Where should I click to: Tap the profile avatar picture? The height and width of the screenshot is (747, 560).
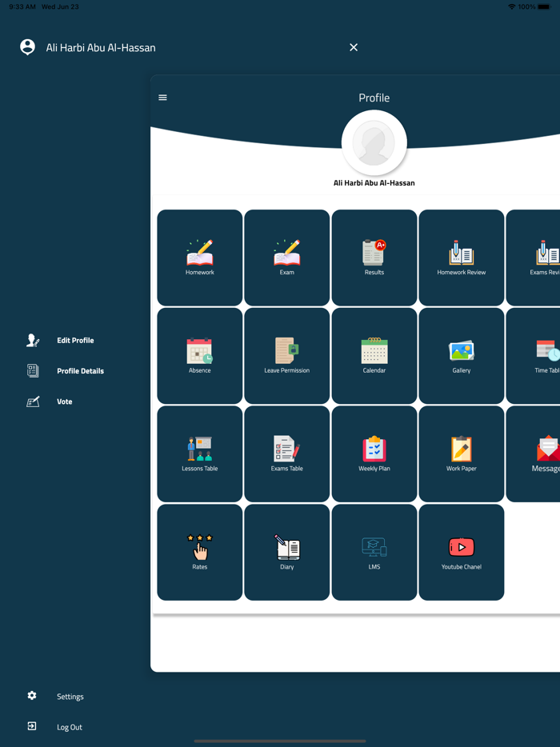click(x=374, y=144)
